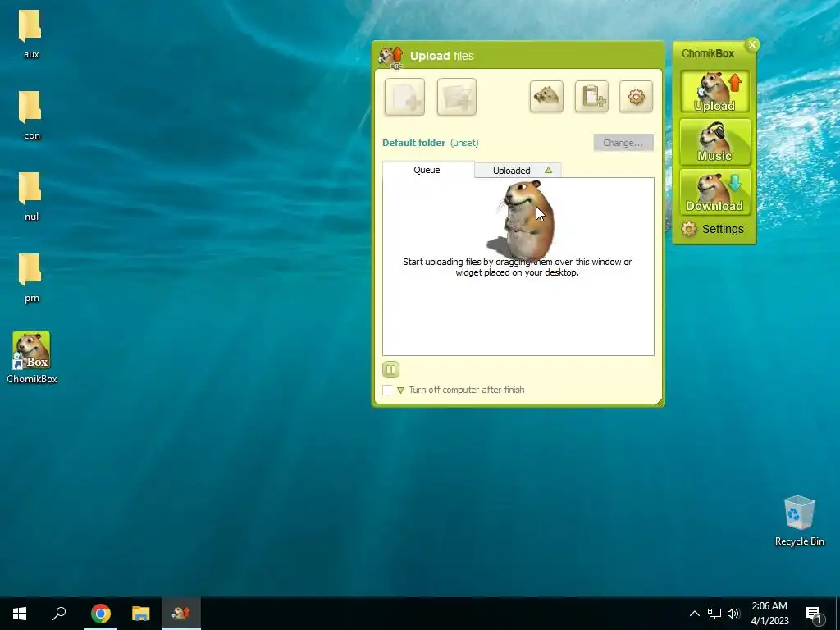Click the pause queue button
The image size is (840, 630).
(x=390, y=369)
